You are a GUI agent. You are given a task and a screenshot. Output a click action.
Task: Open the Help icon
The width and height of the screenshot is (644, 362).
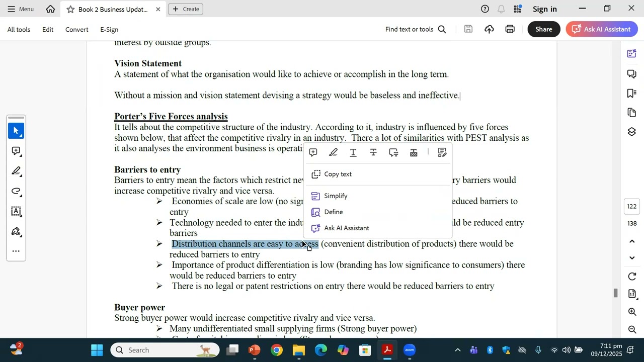pos(485,9)
